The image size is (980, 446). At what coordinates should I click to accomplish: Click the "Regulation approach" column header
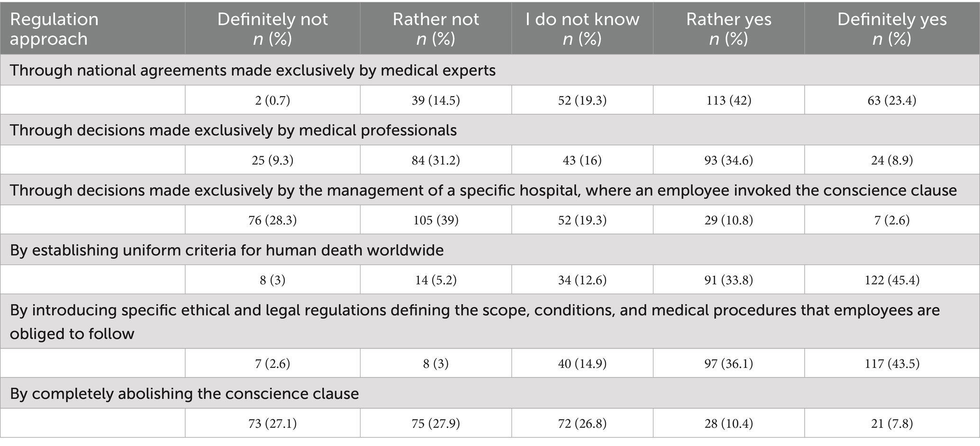pyautogui.click(x=54, y=29)
